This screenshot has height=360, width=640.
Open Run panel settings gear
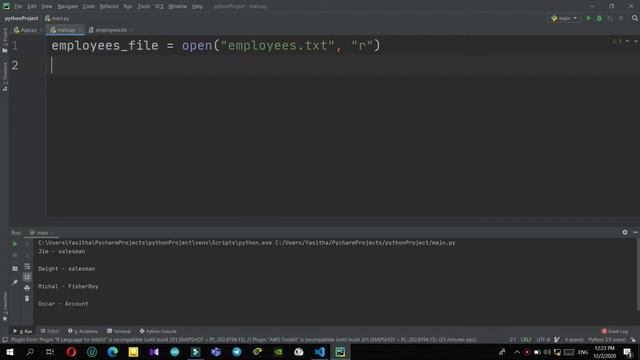[x=624, y=232]
